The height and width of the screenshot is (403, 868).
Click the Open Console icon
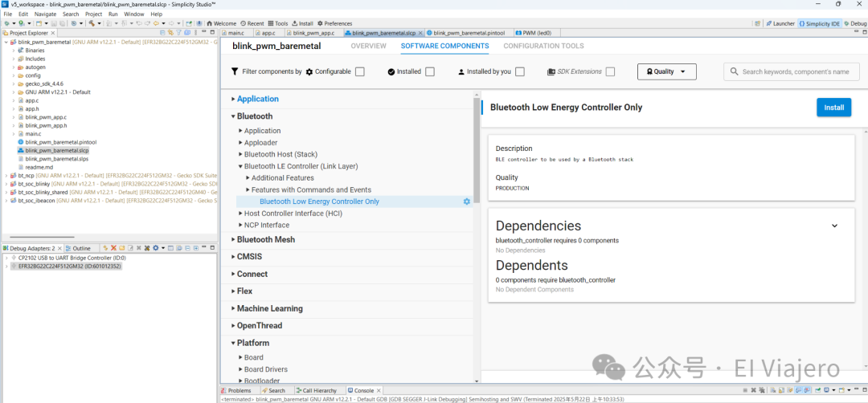click(841, 390)
